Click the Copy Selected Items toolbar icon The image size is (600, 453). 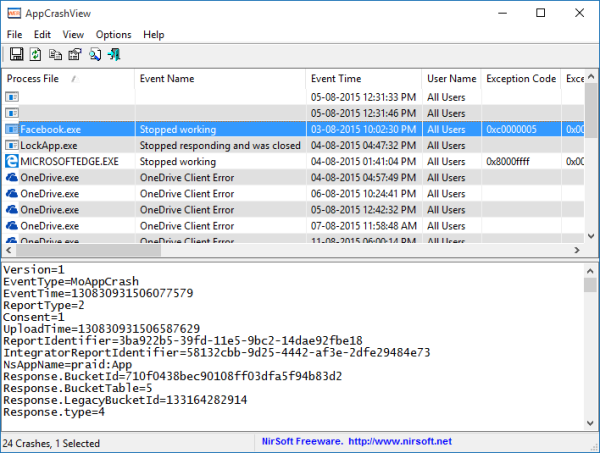click(55, 55)
